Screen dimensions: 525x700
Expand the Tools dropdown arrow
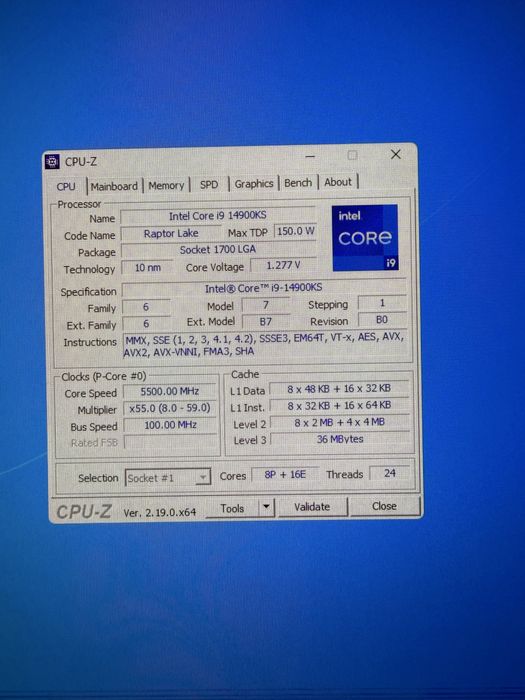pos(266,507)
